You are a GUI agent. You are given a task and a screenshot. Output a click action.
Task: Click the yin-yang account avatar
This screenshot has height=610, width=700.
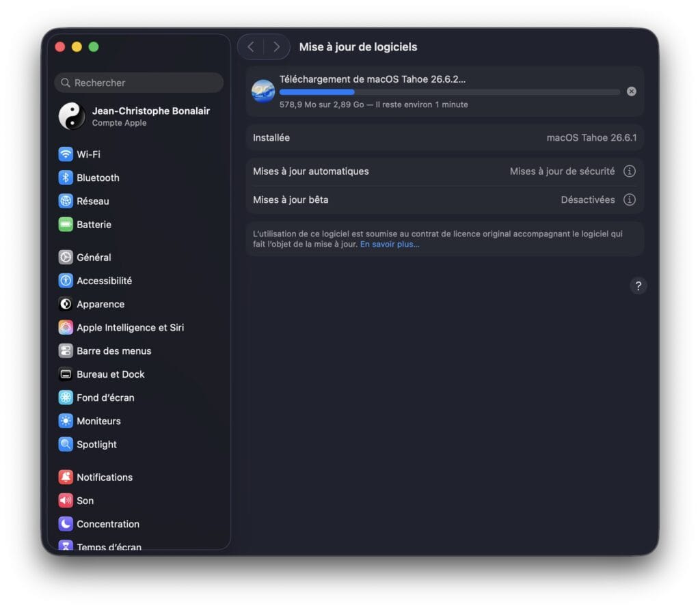72,116
